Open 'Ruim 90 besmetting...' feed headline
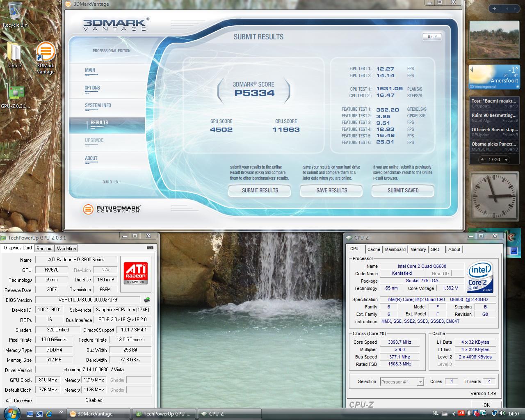Image resolution: width=525 pixels, height=420 pixels. (494, 118)
